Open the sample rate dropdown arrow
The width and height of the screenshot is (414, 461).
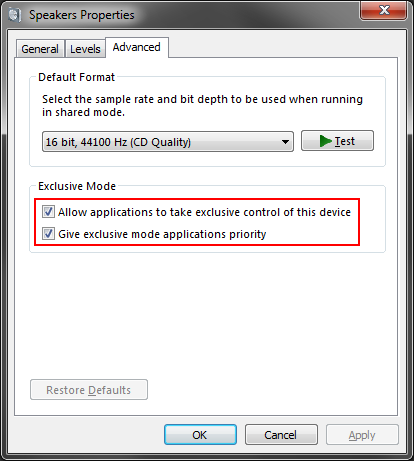click(x=285, y=142)
